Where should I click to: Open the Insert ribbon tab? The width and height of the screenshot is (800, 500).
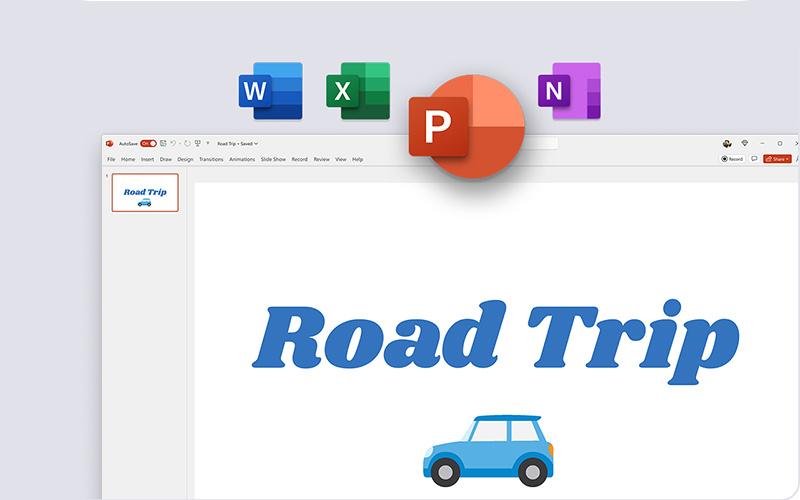[147, 159]
